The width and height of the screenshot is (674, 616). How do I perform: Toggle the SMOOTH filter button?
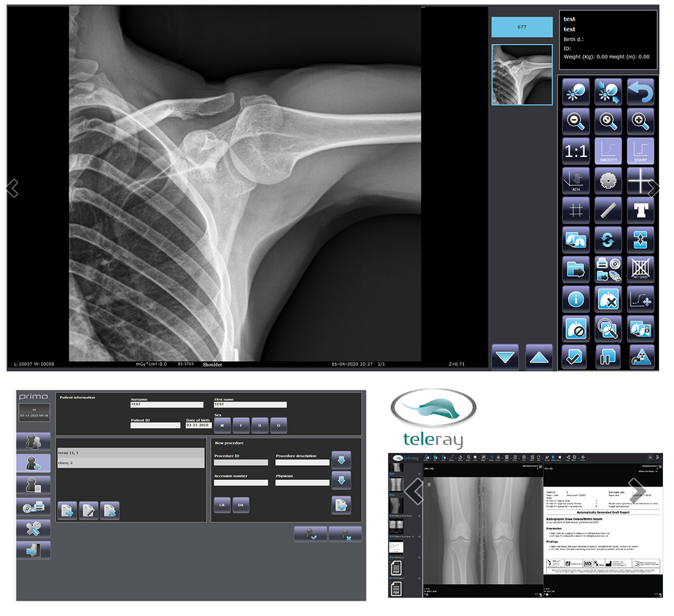point(608,151)
